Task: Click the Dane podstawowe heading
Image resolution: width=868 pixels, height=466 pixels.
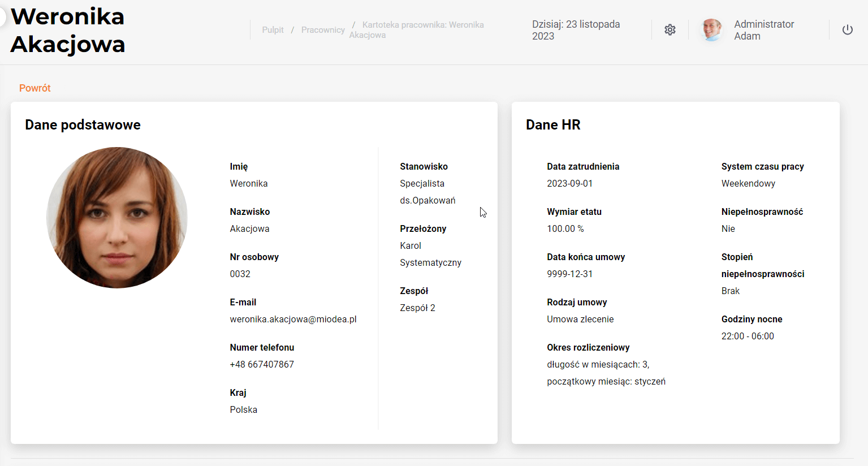Action: coord(83,125)
